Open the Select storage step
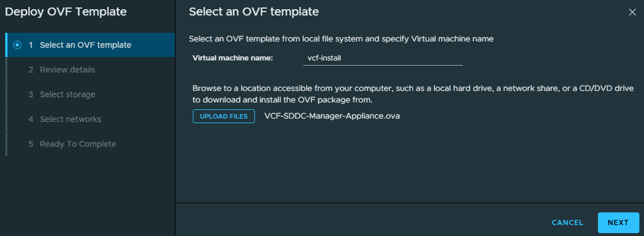The height and width of the screenshot is (236, 644). pyautogui.click(x=90, y=94)
